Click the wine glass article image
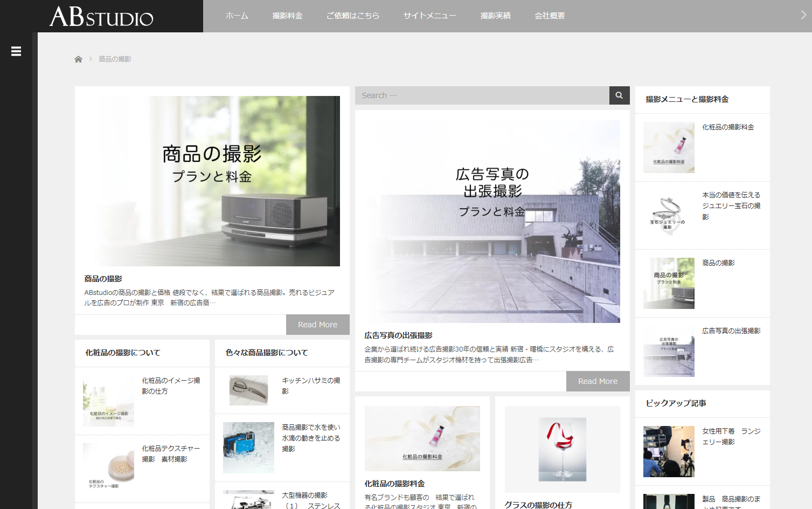 (x=562, y=449)
